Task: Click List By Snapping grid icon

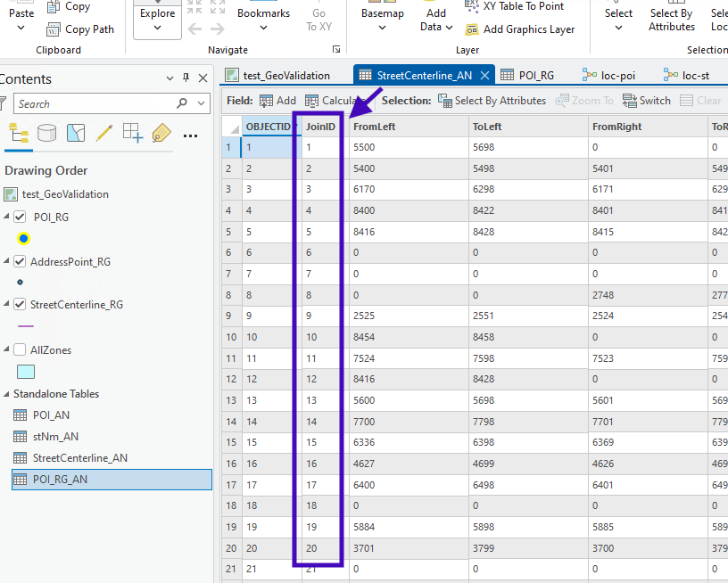Action: click(133, 134)
